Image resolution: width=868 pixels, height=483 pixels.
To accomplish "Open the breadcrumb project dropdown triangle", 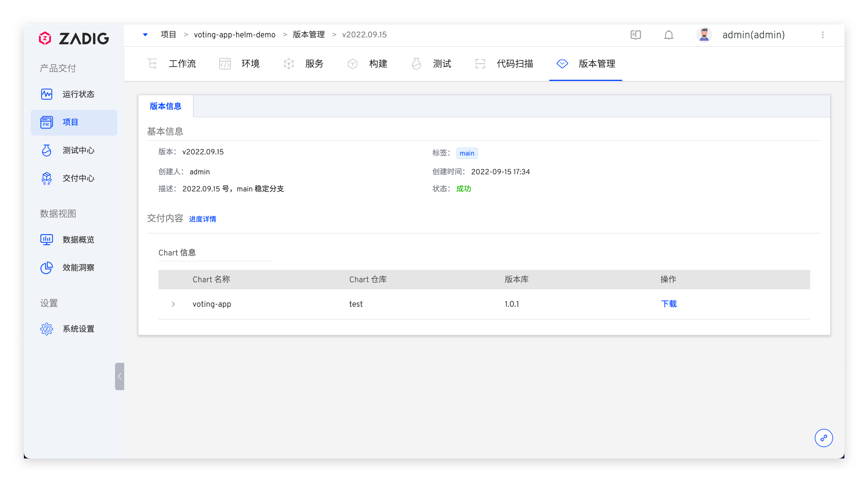I will (145, 35).
